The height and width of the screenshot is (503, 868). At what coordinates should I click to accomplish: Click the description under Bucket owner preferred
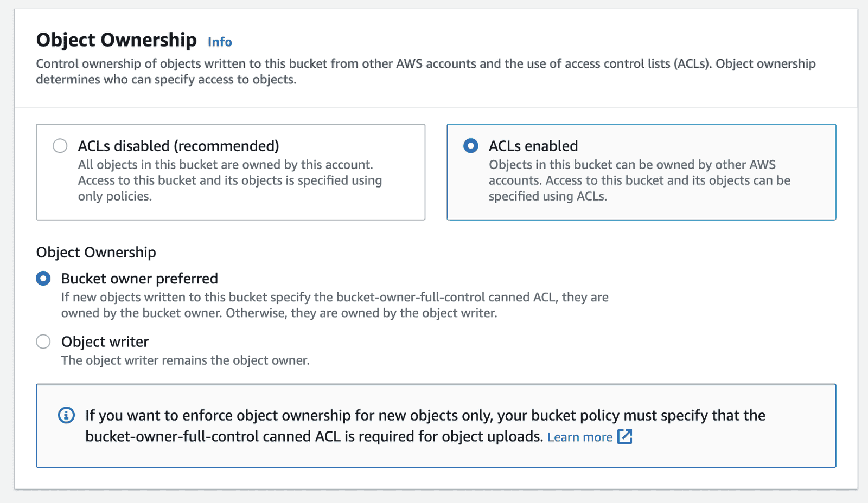coord(334,305)
